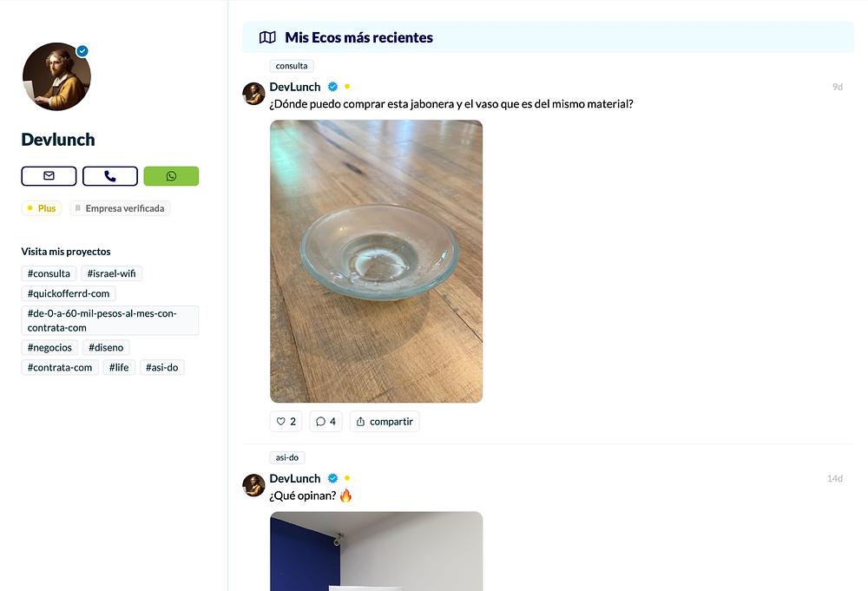This screenshot has width=868, height=591.
Task: Click the map icon beside Mis Ecos
Action: [267, 37]
